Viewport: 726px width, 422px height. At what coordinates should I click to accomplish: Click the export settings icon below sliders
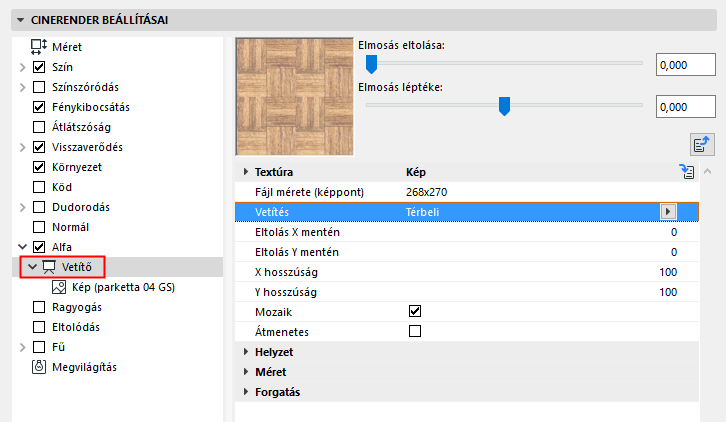[702, 145]
